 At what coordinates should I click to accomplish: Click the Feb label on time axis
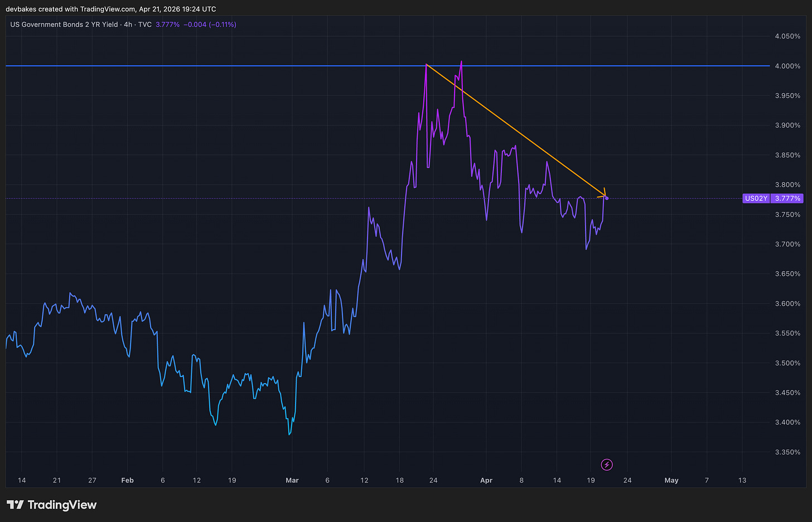pyautogui.click(x=127, y=480)
